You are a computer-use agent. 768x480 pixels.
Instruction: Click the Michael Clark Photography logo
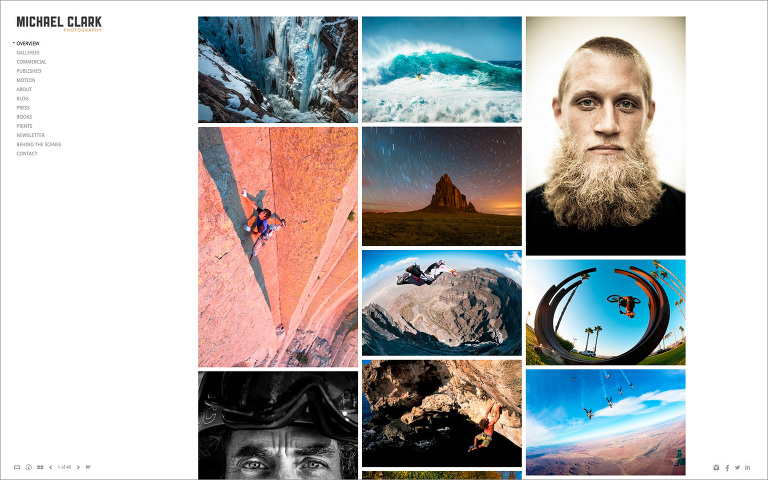59,24
